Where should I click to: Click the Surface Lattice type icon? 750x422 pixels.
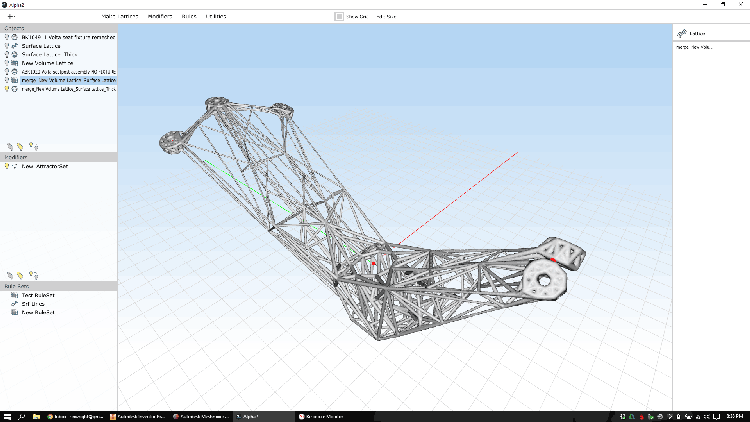click(15, 45)
